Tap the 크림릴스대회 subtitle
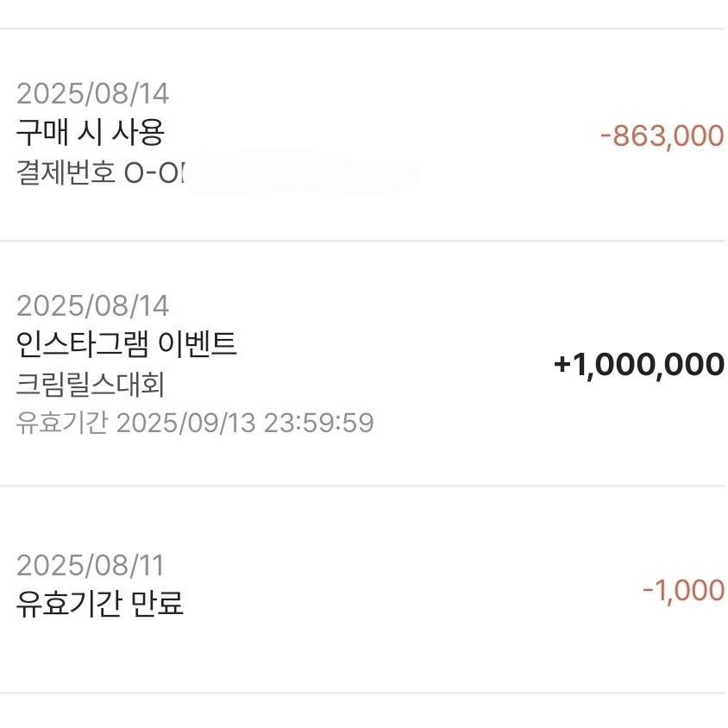The image size is (728, 728). click(89, 385)
